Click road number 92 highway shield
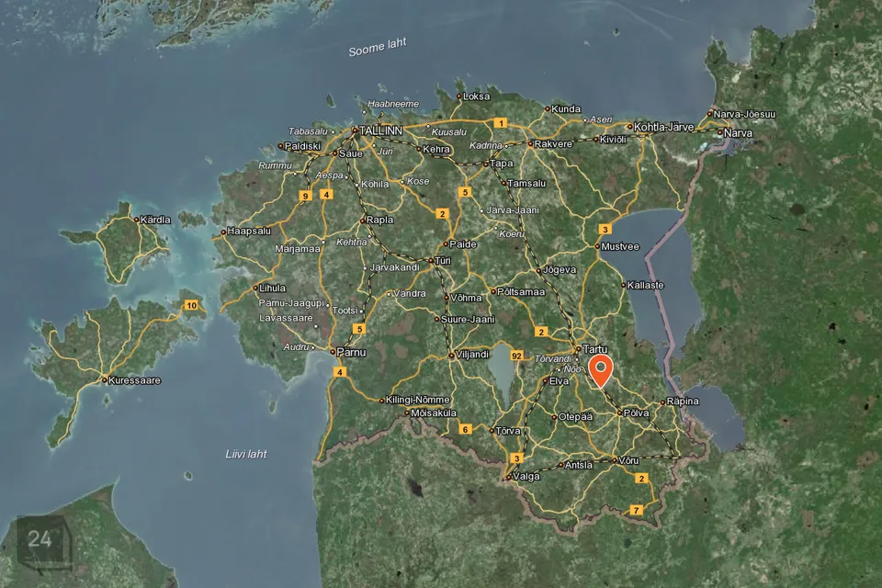 tap(517, 356)
